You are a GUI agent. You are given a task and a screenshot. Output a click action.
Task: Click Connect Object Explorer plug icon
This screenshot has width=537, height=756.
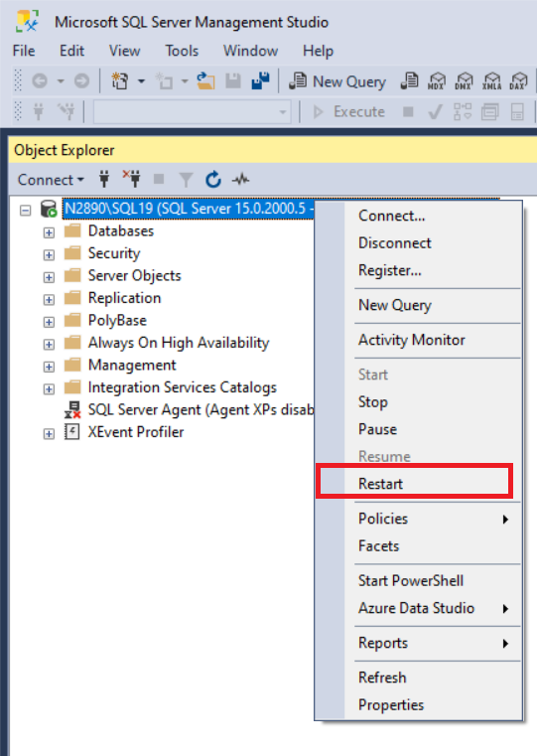104,180
